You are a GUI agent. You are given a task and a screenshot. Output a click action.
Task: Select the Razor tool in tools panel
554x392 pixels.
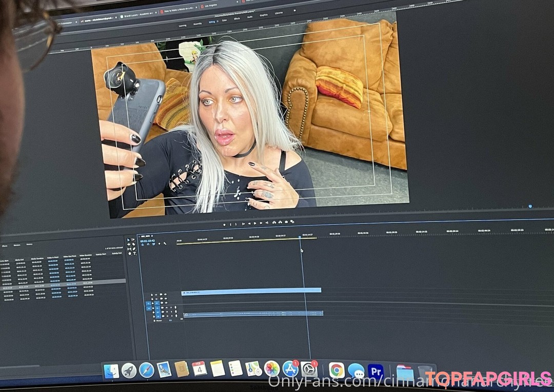tap(134, 244)
